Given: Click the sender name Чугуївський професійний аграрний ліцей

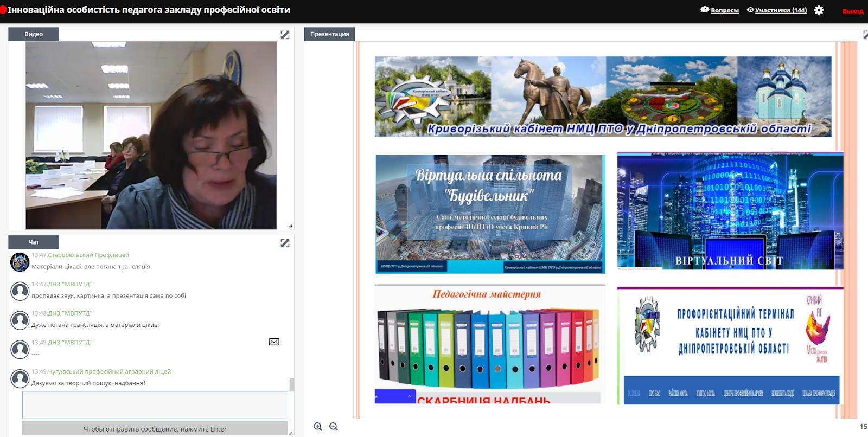Looking at the screenshot, I should (x=110, y=371).
